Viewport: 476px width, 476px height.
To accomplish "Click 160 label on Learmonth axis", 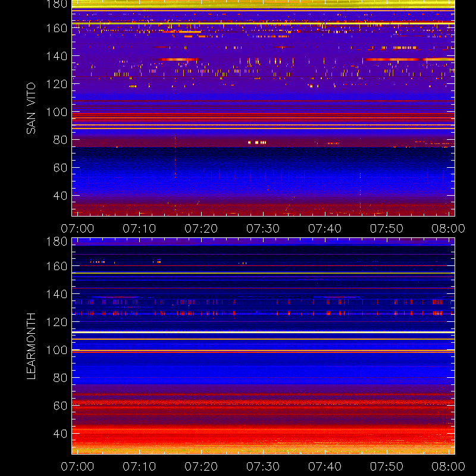I will pyautogui.click(x=57, y=266).
